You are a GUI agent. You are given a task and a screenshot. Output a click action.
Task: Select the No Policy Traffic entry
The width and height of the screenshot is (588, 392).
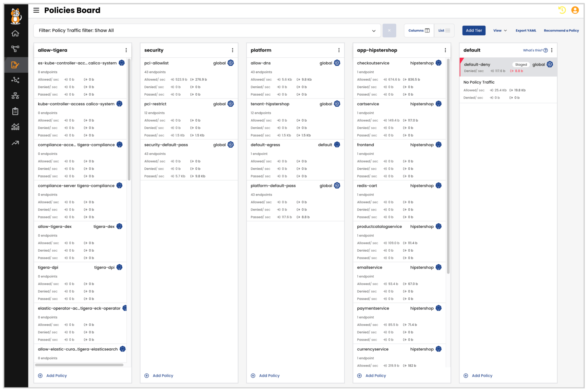click(x=508, y=90)
